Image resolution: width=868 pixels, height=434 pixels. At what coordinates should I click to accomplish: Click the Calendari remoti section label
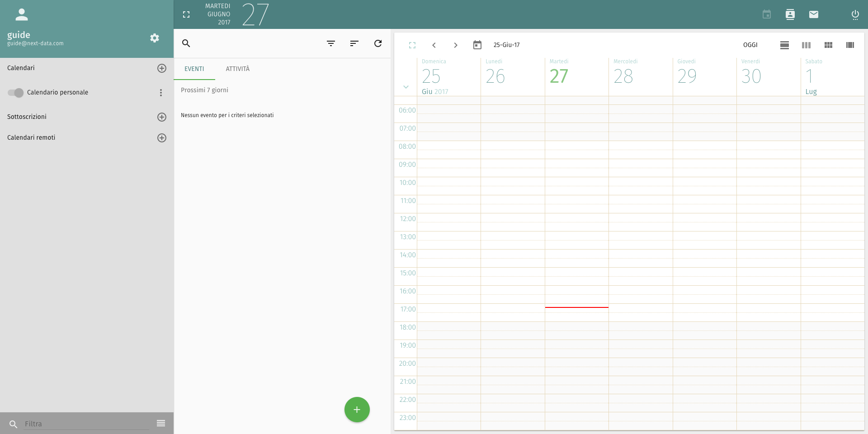[31, 137]
